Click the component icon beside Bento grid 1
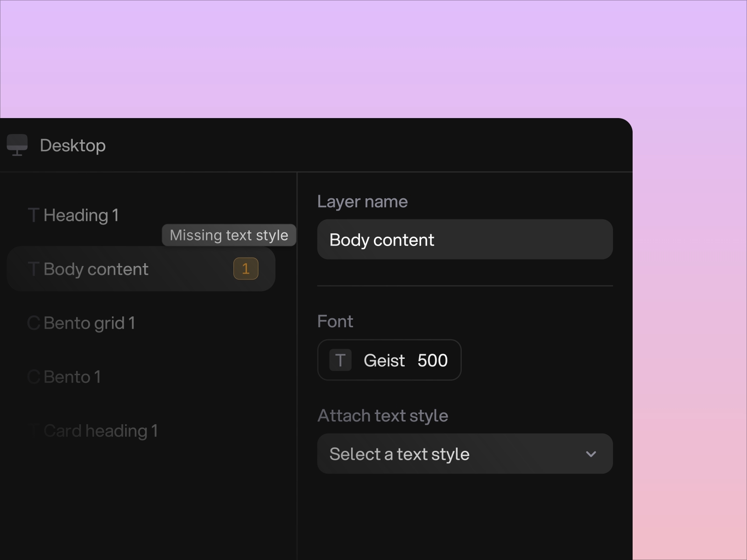 (x=33, y=322)
